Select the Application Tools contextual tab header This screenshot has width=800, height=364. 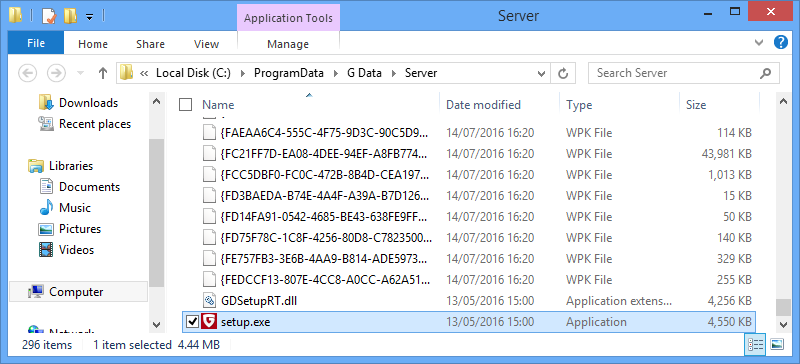(288, 18)
